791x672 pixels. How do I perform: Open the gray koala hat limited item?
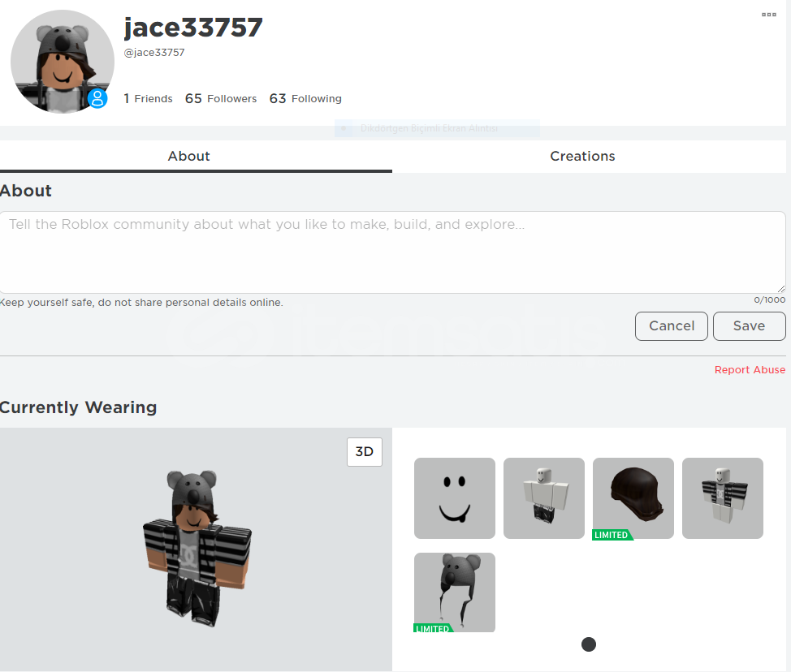coord(455,592)
